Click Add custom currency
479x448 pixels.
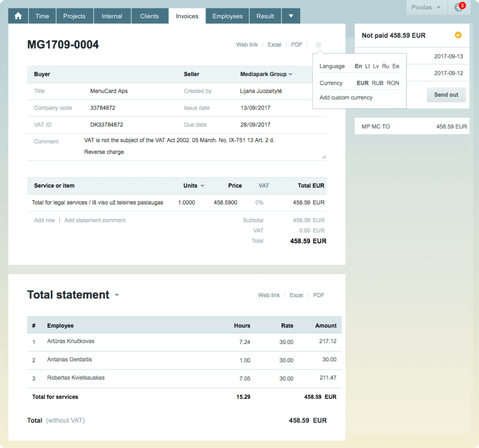tap(346, 97)
